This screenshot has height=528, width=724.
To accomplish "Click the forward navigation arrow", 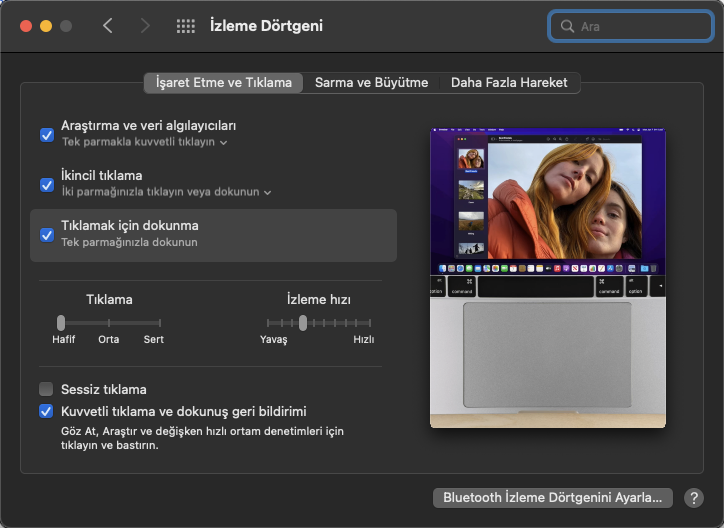I will click(145, 26).
